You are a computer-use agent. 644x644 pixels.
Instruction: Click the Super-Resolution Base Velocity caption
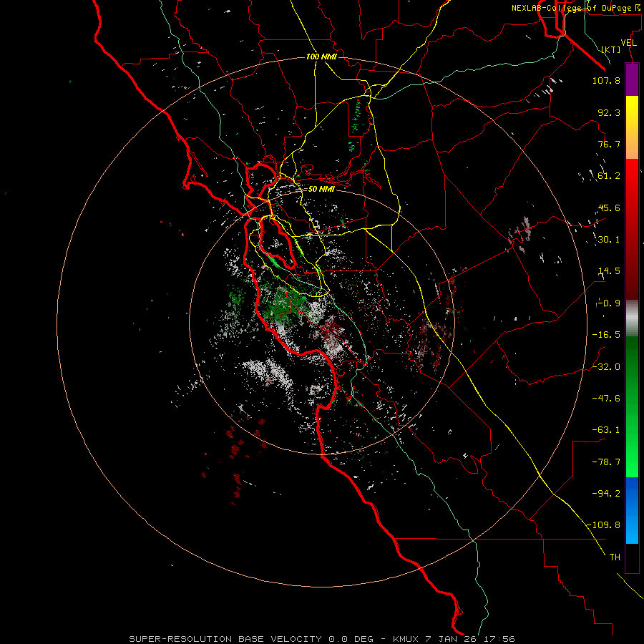point(321,639)
